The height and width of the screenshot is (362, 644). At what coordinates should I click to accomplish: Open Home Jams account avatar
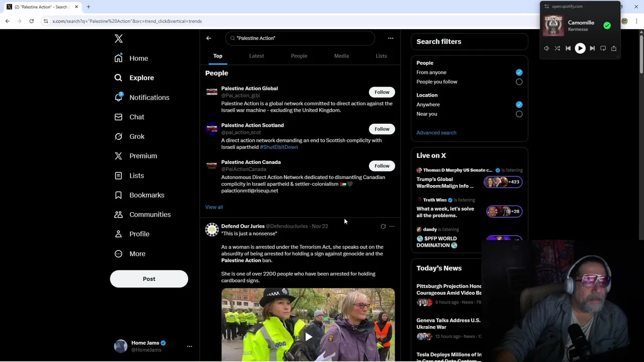point(121,346)
